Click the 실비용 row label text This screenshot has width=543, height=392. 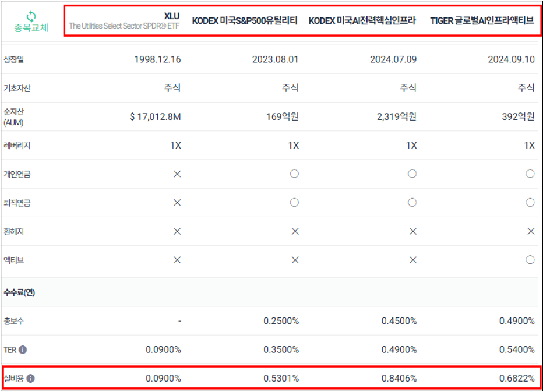click(x=14, y=379)
